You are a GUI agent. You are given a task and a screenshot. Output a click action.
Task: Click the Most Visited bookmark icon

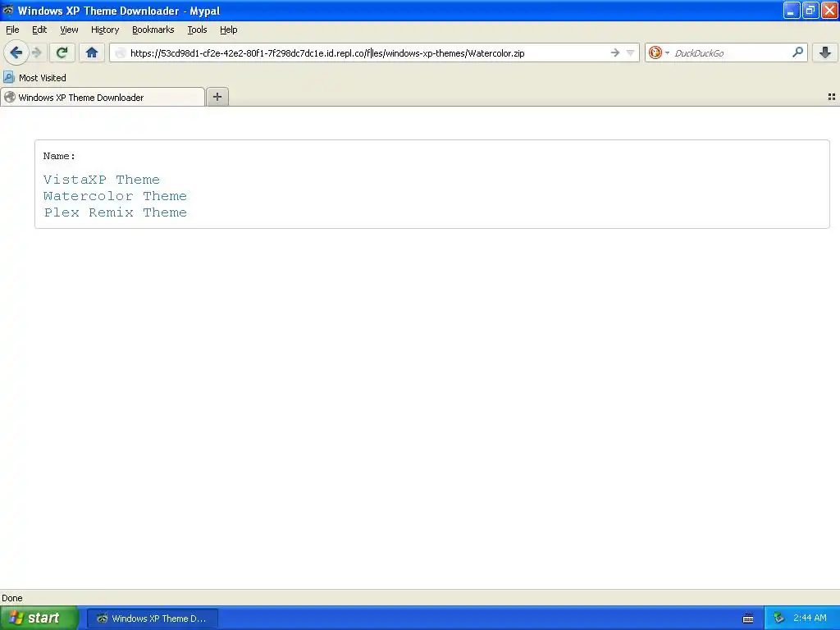8,77
